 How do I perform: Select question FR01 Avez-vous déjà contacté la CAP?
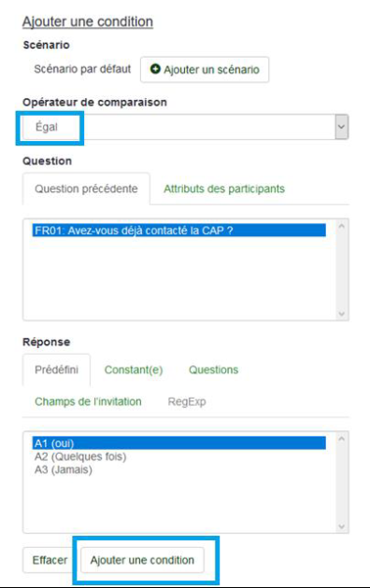pos(179,231)
